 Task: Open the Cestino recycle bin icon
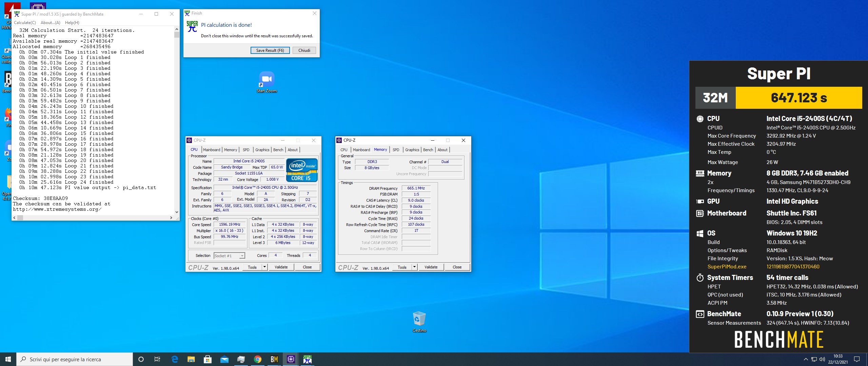point(419,322)
